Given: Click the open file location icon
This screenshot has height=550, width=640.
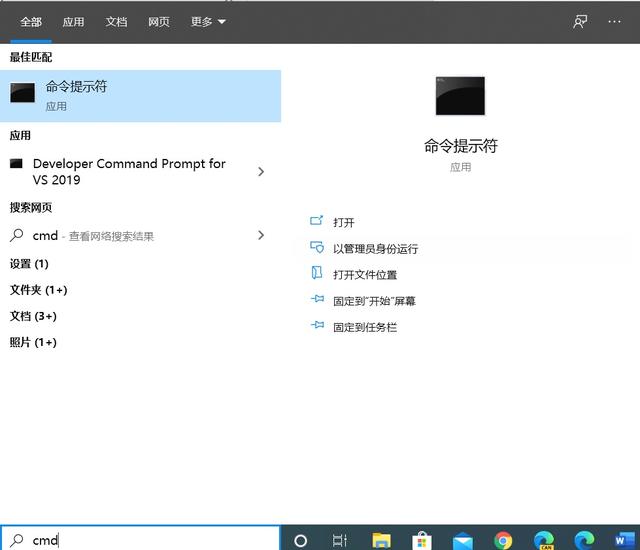Looking at the screenshot, I should (317, 273).
